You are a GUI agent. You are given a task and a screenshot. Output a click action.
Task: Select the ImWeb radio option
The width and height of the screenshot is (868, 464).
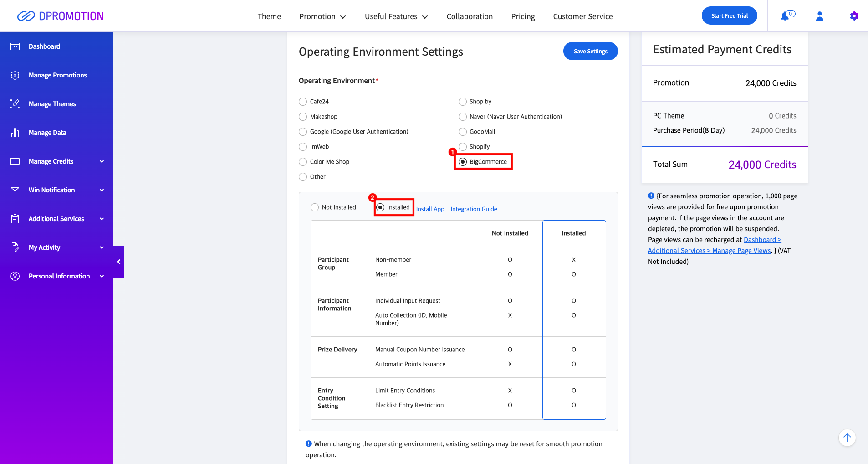pos(303,147)
